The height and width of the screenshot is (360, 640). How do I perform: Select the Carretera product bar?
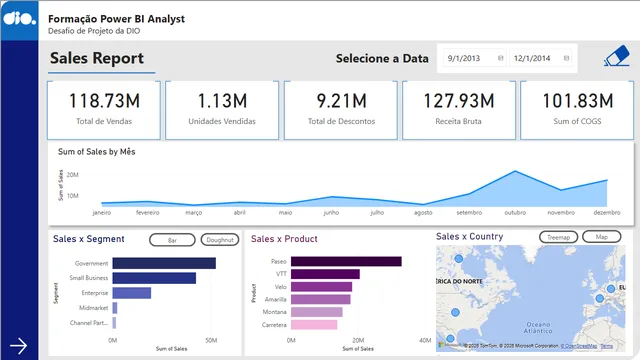tap(314, 324)
